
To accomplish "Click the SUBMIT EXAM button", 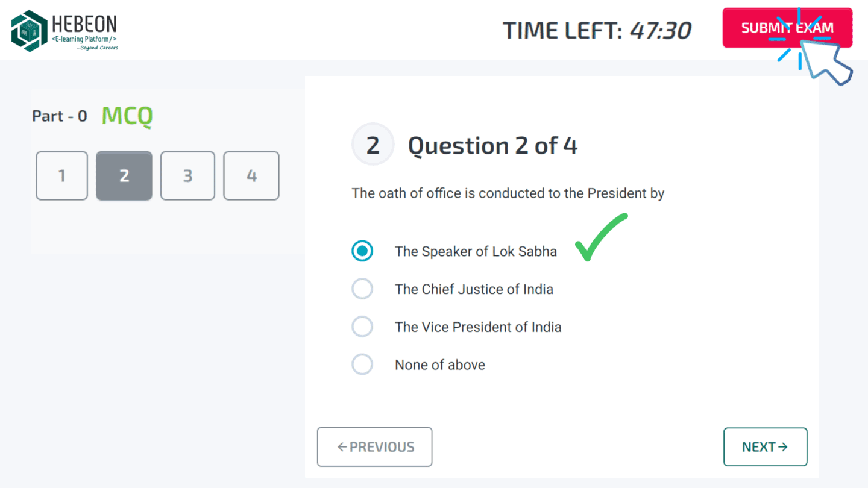I will 787,28.
